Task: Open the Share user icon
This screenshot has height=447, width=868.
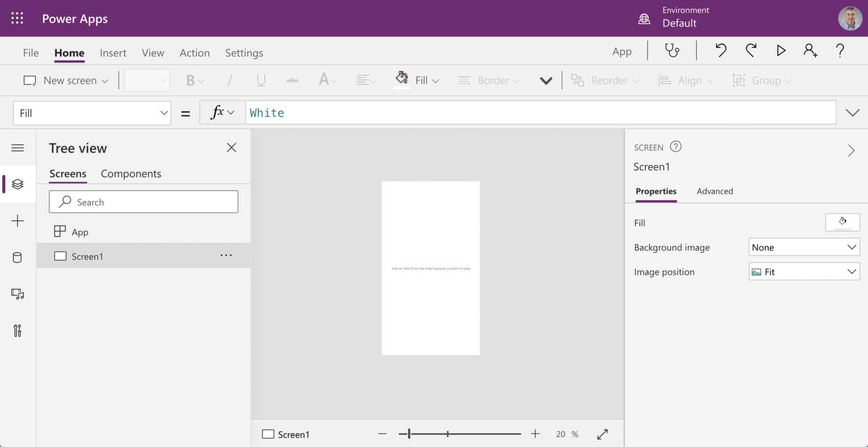Action: click(810, 51)
